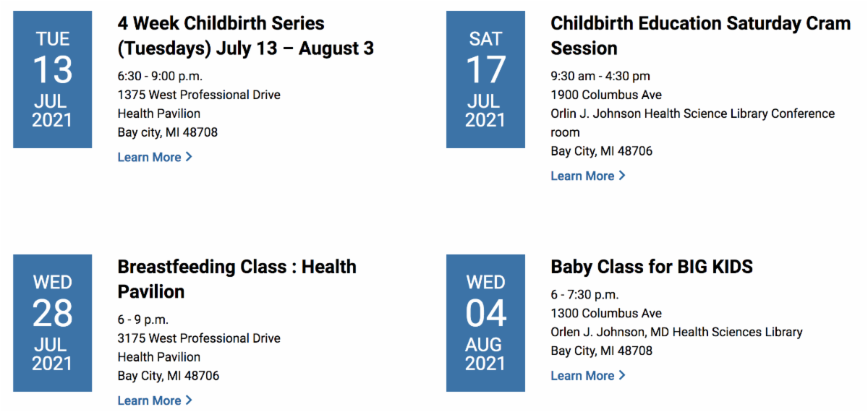
Task: Open the Baby Class for BIG KIDS title
Action: [651, 267]
